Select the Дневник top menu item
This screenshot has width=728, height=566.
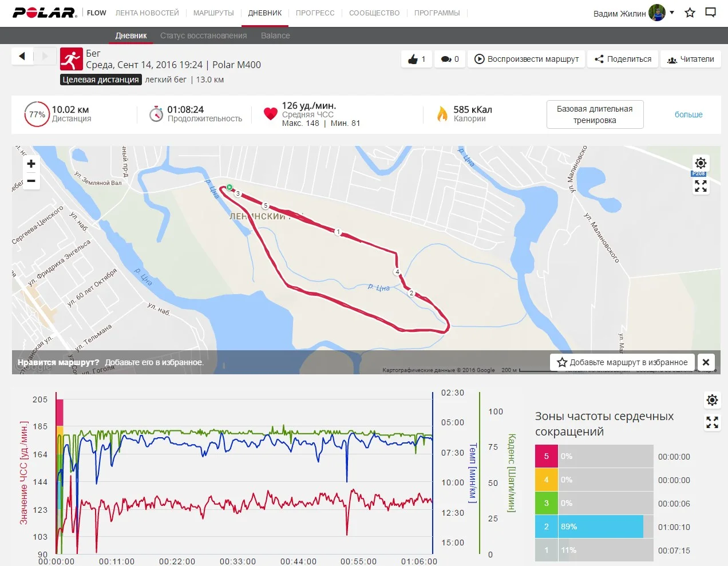pos(265,13)
